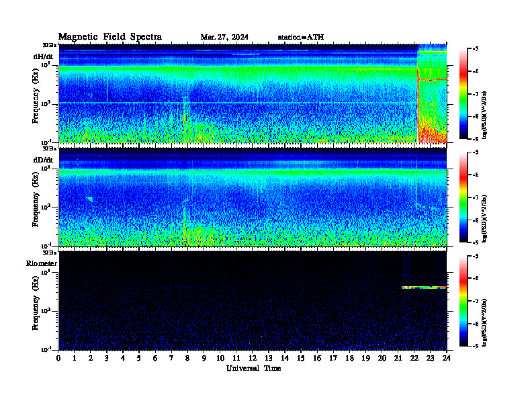This screenshot has width=532, height=411.
Task: Click hour tick label "19" on time axis
Action: 365,358
